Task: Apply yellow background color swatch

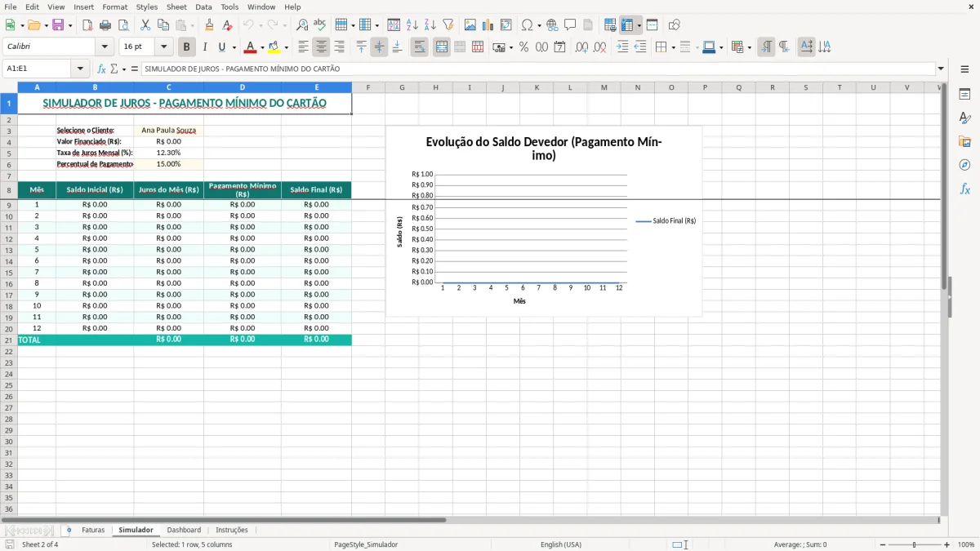Action: click(274, 47)
